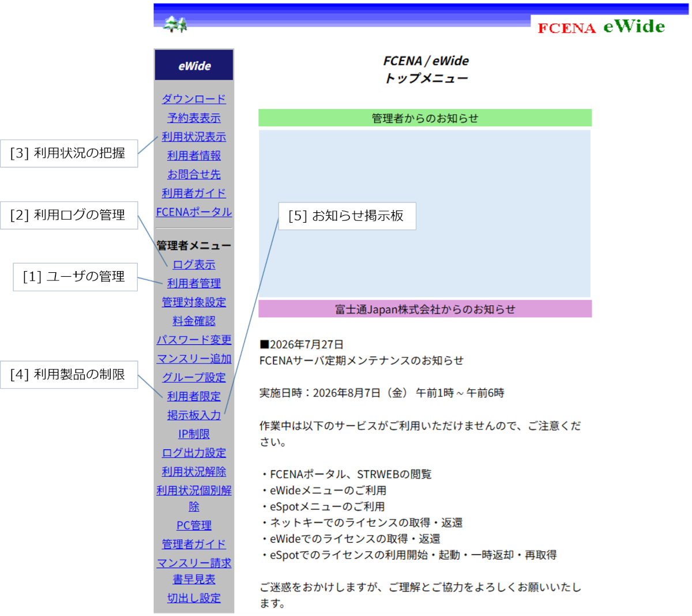Click the eWideでのライセンスの取得・返還 bullet
692x616 pixels.
(x=350, y=539)
